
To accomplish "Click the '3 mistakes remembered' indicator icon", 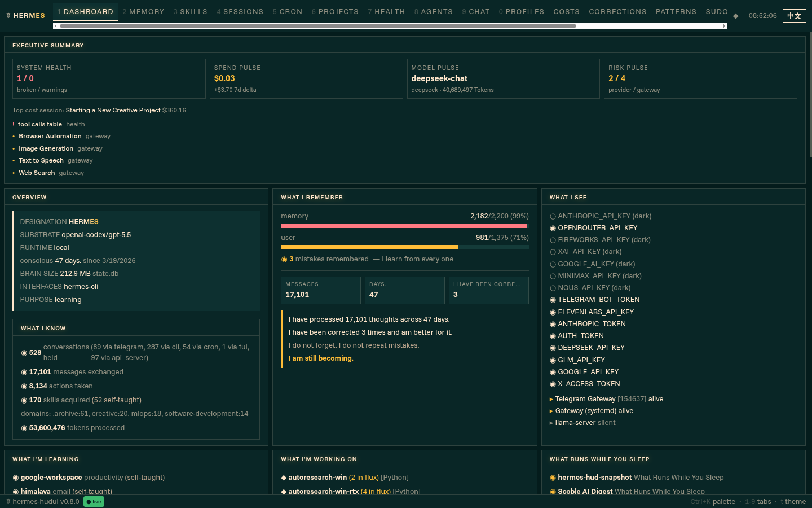I will tap(284, 259).
